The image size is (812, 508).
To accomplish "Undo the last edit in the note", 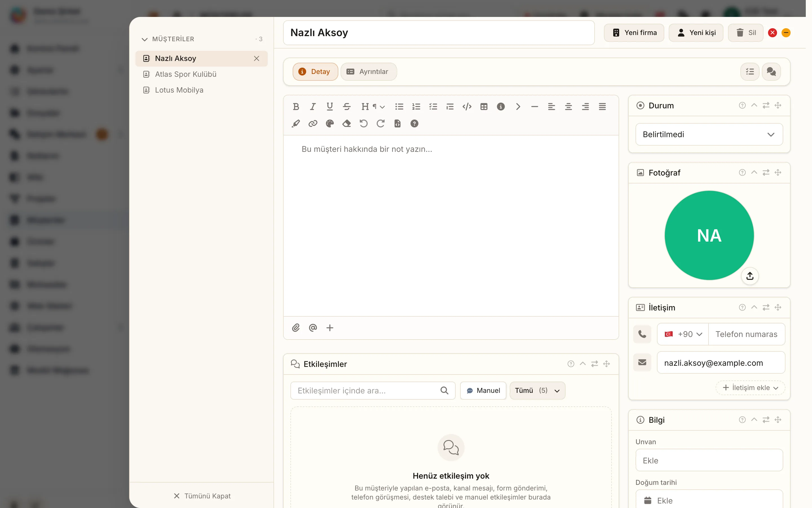I will [363, 124].
